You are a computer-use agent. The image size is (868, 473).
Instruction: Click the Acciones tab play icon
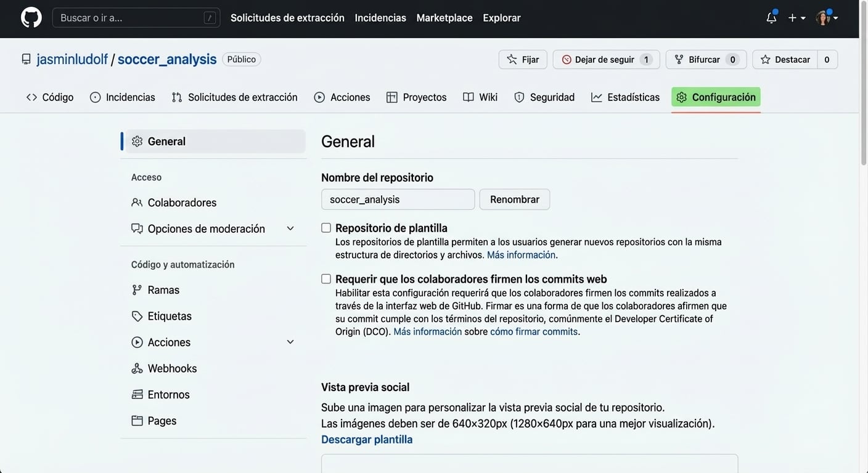(x=319, y=97)
